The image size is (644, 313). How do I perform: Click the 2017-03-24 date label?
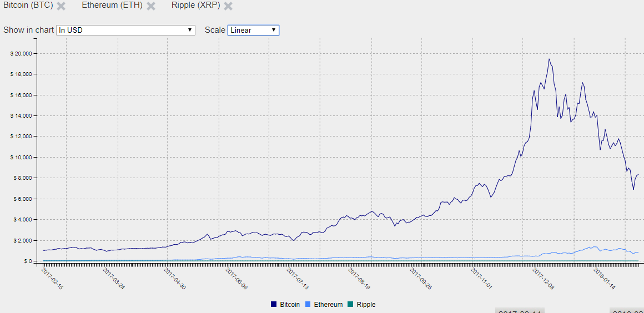(113, 279)
